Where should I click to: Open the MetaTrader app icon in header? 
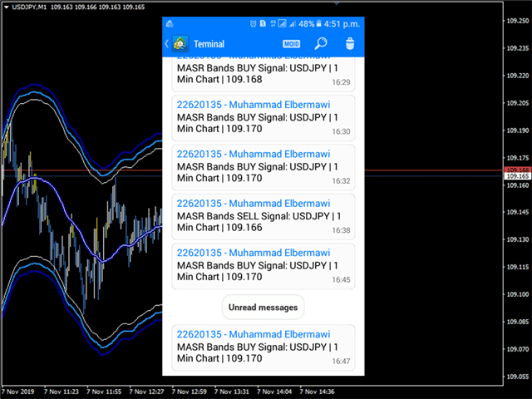pyautogui.click(x=180, y=44)
